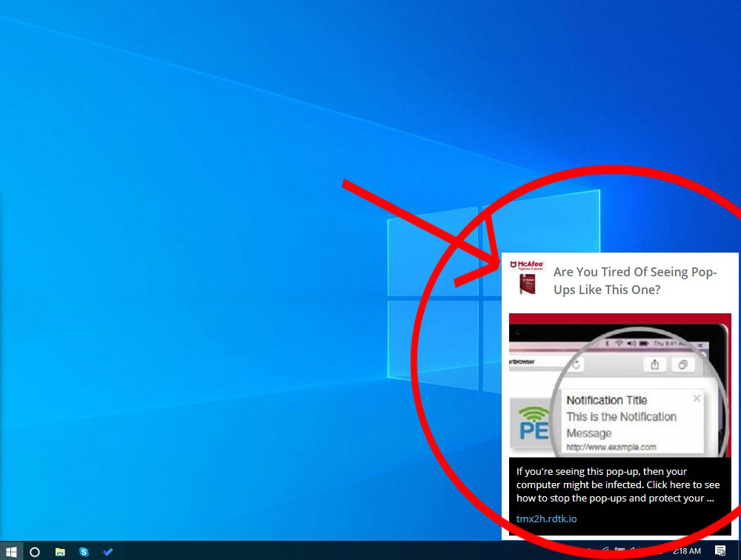This screenshot has height=560, width=741.
Task: Open the Action Center notifications icon
Action: (720, 551)
